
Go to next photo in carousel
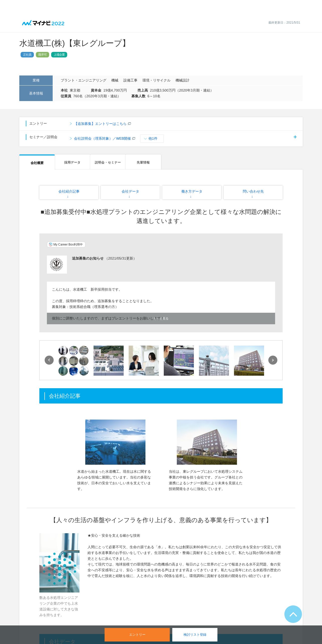tap(273, 360)
